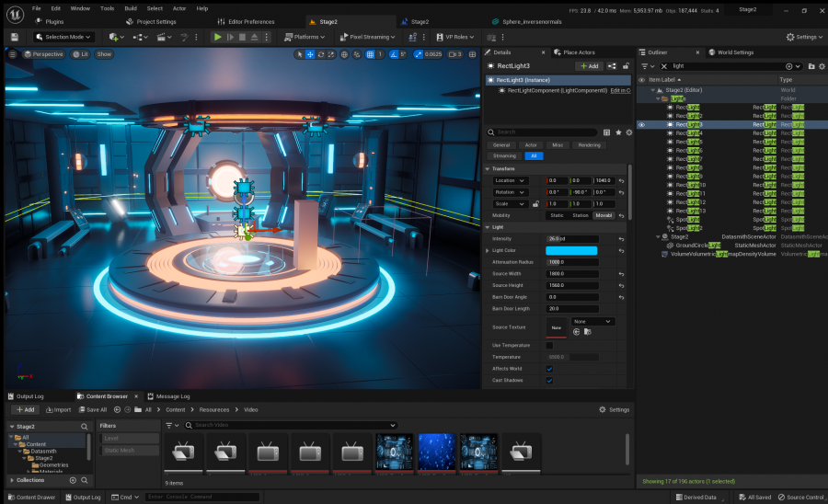
Task: Open the Actor menu
Action: [x=179, y=8]
